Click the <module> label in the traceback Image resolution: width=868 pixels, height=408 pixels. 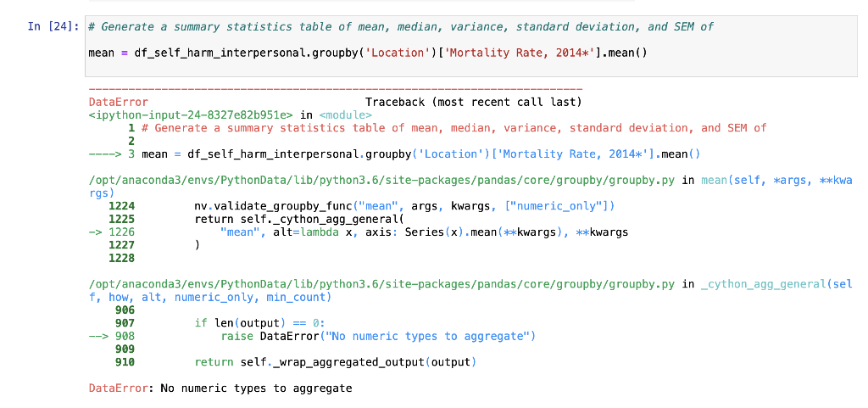(346, 115)
